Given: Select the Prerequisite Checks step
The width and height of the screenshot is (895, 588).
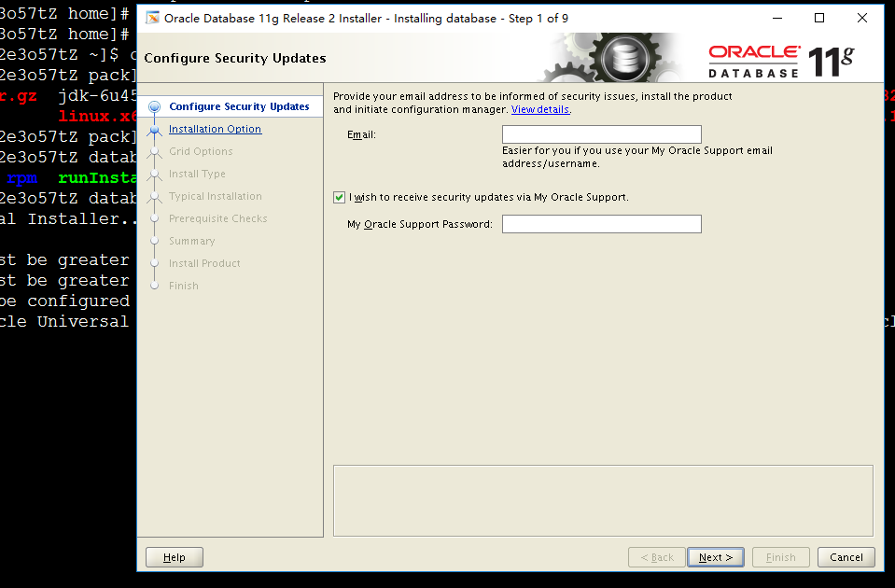Looking at the screenshot, I should pyautogui.click(x=218, y=218).
